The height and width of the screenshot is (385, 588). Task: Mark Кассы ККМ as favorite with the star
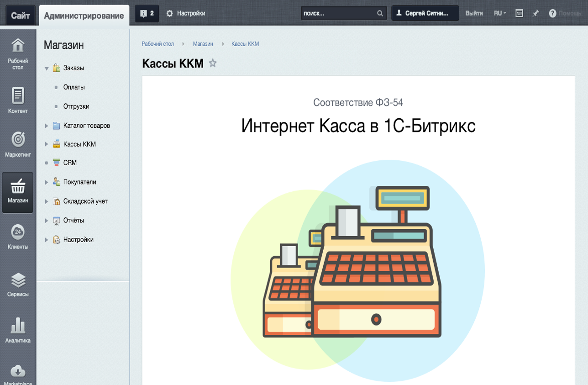coord(213,63)
